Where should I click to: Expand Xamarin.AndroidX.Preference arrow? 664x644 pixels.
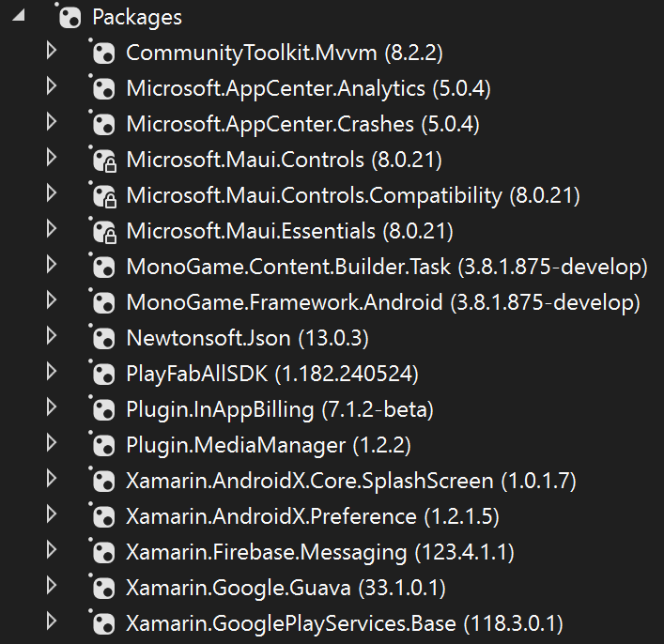point(52,514)
